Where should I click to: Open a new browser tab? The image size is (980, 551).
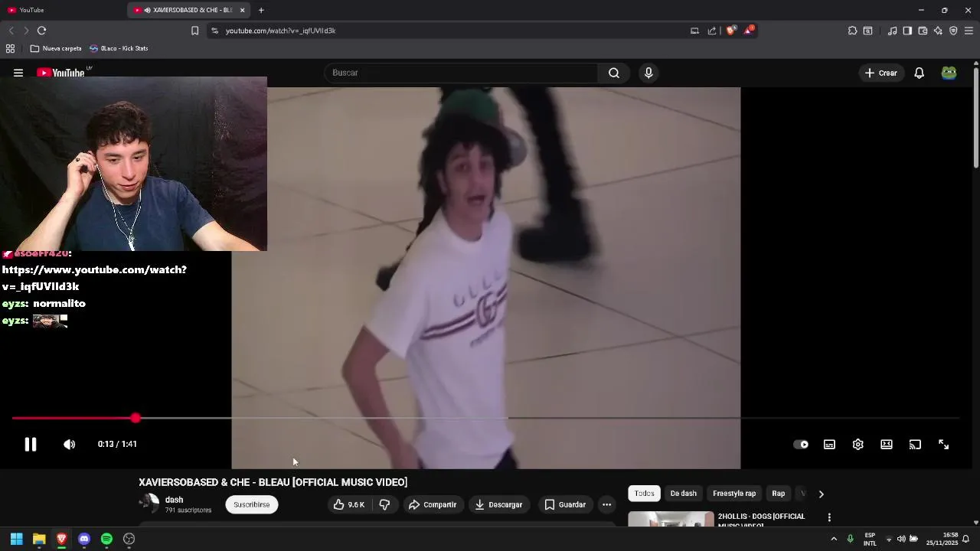261,10
